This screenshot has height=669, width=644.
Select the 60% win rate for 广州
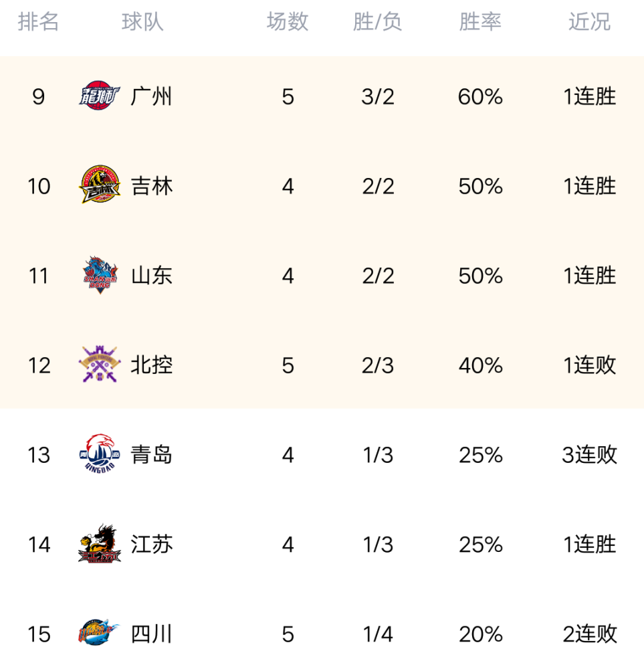pos(480,97)
